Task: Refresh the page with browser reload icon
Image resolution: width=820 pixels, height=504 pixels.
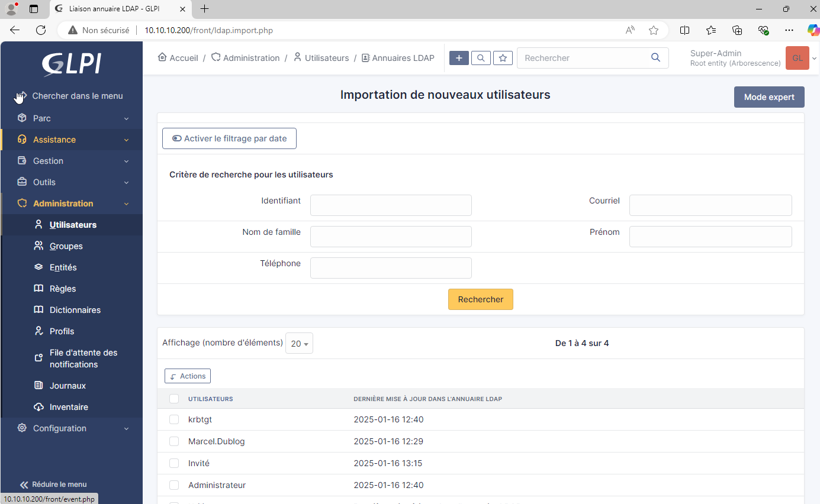Action: coord(41,30)
